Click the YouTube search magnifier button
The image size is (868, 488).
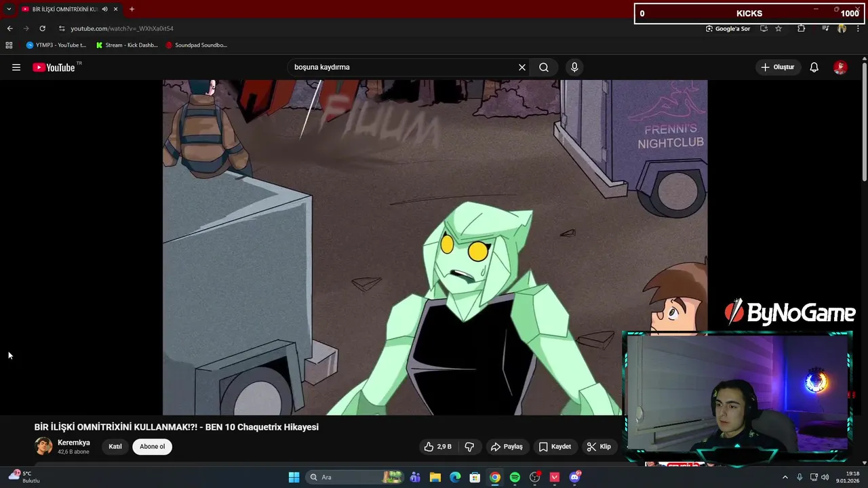click(544, 67)
